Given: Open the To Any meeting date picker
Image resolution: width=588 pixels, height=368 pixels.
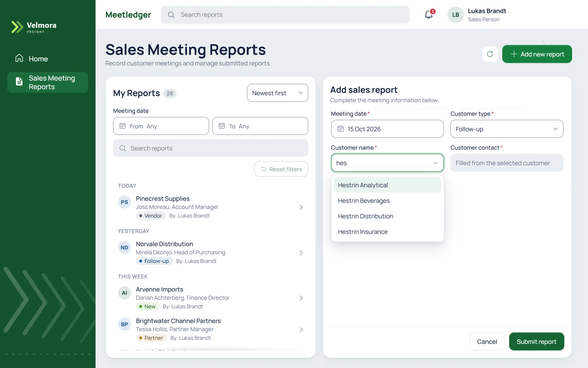Looking at the screenshot, I should (260, 126).
